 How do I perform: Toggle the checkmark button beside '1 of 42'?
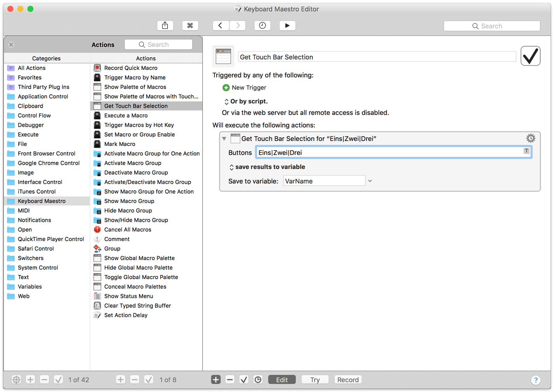click(x=58, y=380)
